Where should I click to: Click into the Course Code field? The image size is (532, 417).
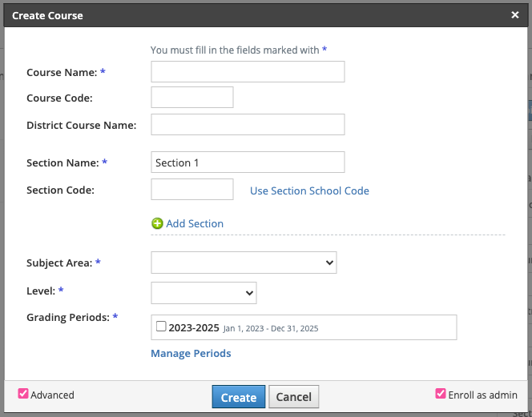192,98
